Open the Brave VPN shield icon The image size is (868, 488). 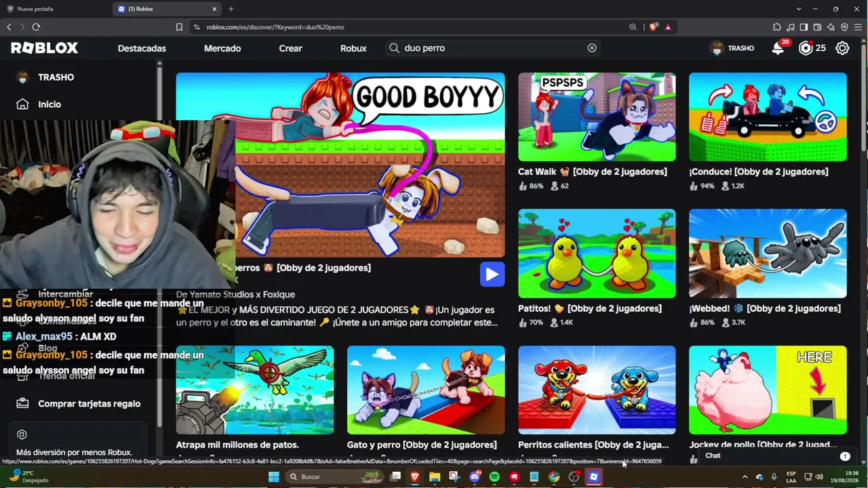coord(844,27)
